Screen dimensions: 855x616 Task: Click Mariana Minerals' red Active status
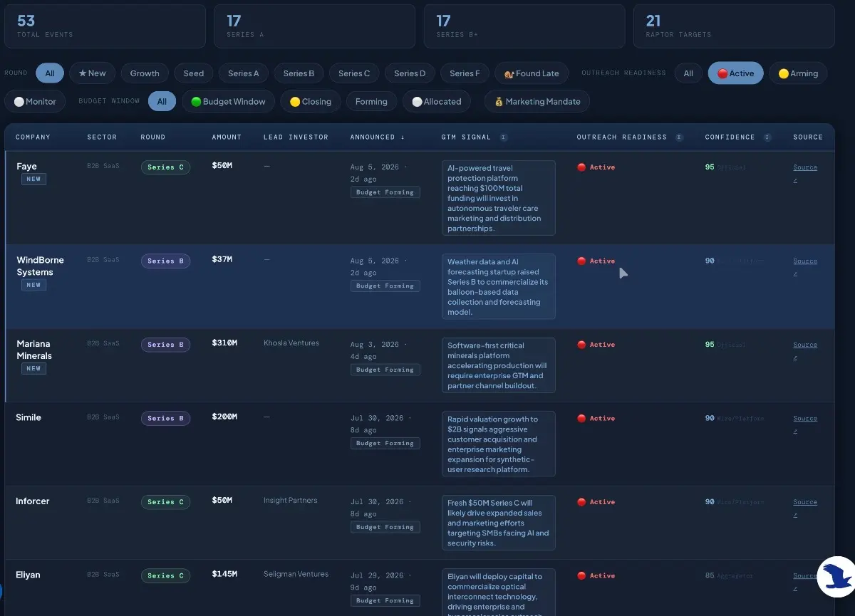tap(596, 345)
